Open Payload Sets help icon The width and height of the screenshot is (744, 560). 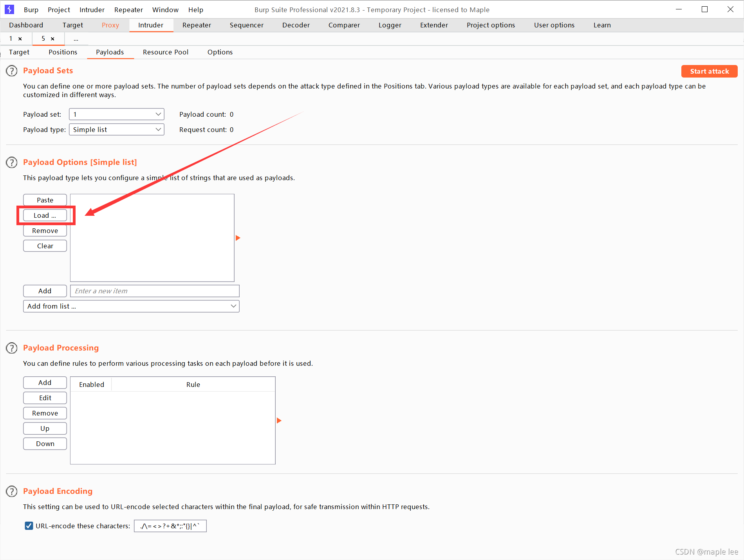coord(12,71)
